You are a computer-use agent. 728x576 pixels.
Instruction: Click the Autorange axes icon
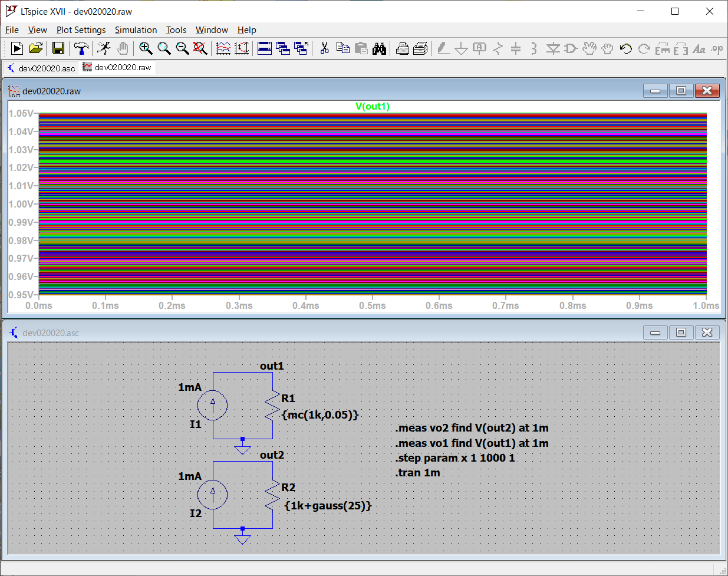coord(242,48)
